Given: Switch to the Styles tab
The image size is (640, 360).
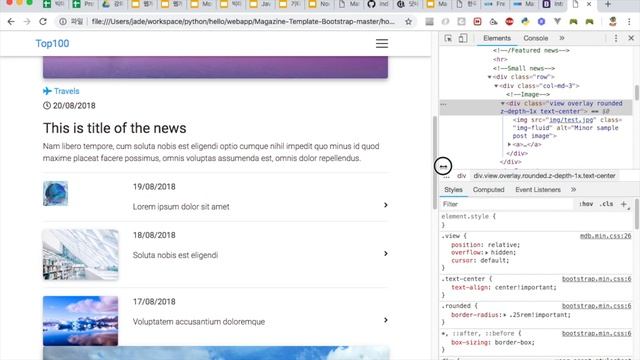Looking at the screenshot, I should tap(453, 190).
